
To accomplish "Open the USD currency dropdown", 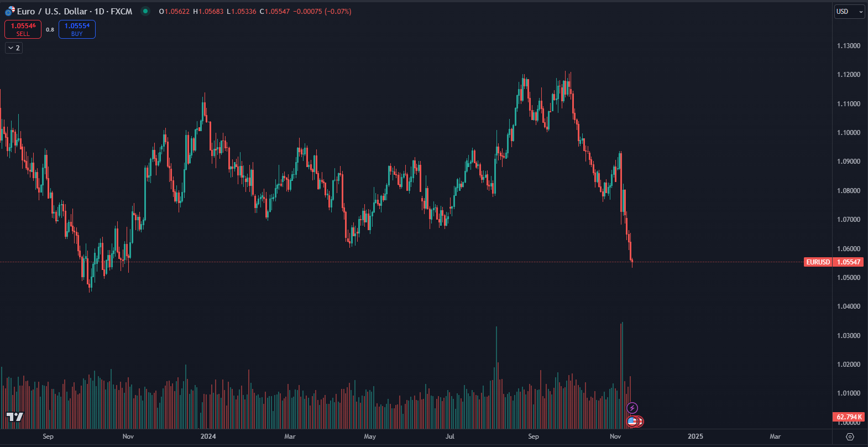I will 849,12.
